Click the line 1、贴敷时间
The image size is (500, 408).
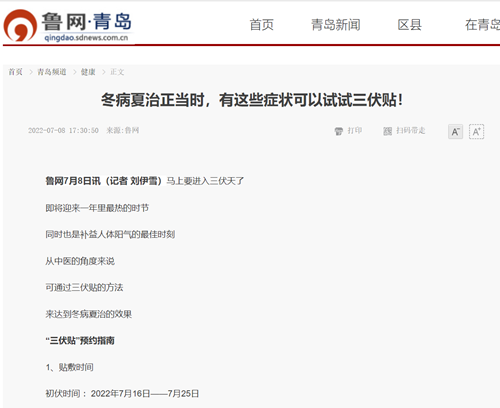70,367
